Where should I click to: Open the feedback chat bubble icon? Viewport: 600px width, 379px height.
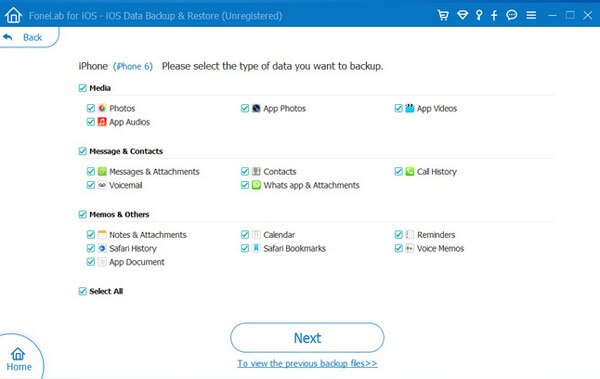pos(512,15)
